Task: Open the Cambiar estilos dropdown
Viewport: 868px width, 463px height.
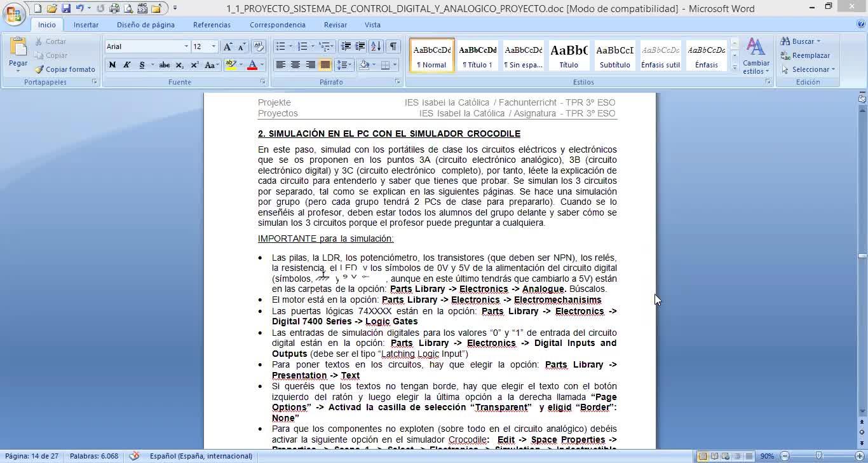Action: [756, 56]
